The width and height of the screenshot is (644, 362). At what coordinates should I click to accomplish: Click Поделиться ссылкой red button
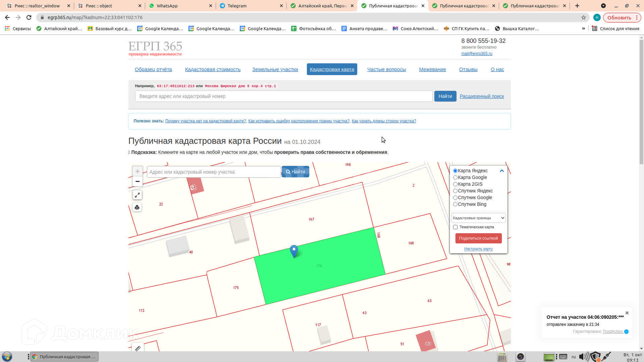[x=478, y=238]
